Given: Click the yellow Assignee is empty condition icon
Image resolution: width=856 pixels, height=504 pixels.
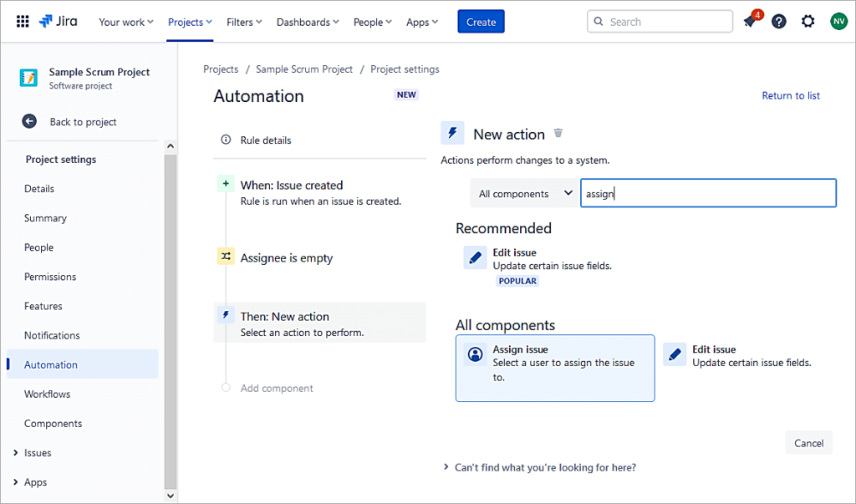Looking at the screenshot, I should point(227,257).
